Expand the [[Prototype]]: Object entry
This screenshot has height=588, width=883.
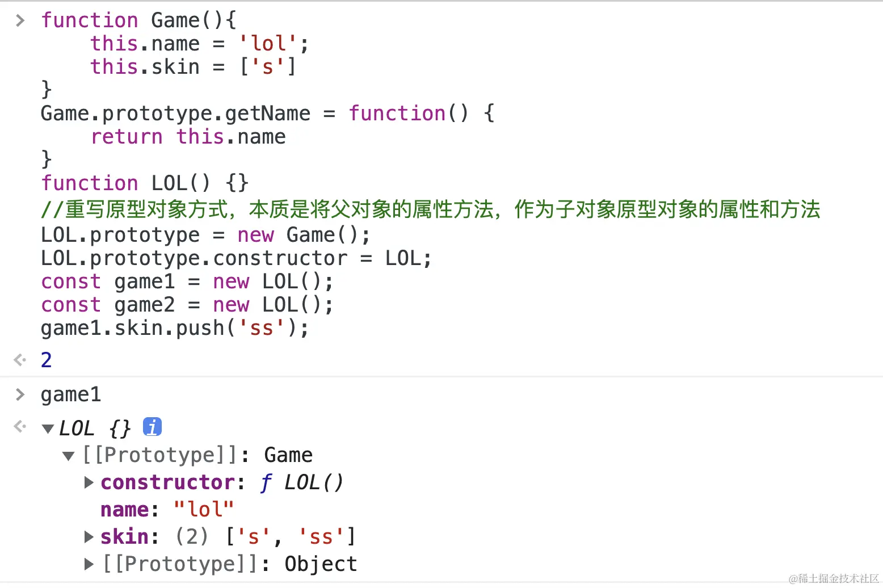coord(89,564)
